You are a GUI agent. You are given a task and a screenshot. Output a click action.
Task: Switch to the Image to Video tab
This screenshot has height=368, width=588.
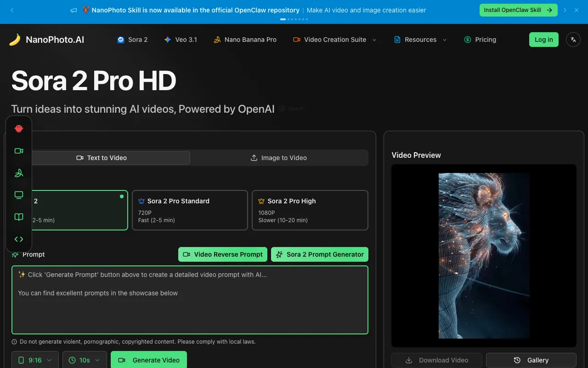click(278, 157)
